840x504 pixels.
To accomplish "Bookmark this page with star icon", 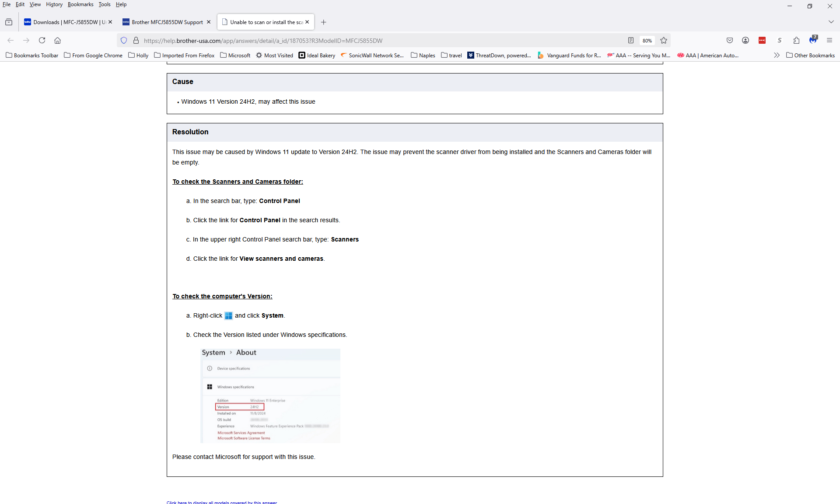I will click(664, 40).
